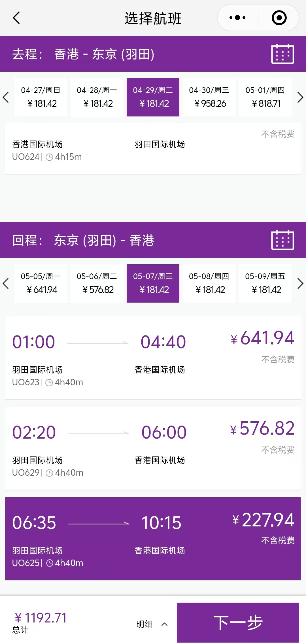This screenshot has height=644, width=306.
Task: Show later outbound dates with right arrow
Action: pos(300,97)
